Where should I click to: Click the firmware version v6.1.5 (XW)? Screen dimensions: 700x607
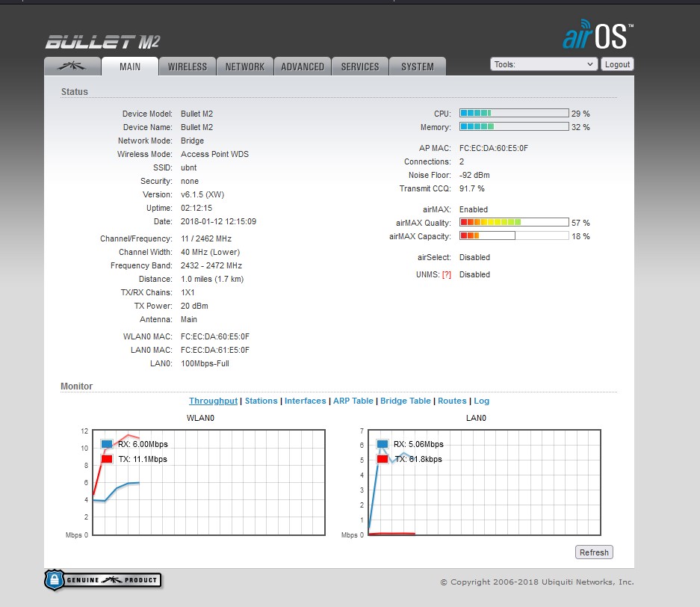[202, 195]
